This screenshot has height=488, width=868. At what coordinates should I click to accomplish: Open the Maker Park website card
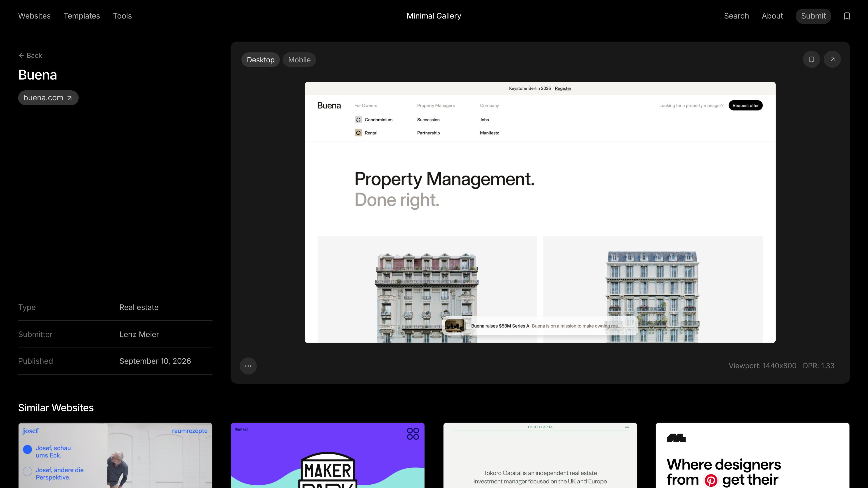328,455
